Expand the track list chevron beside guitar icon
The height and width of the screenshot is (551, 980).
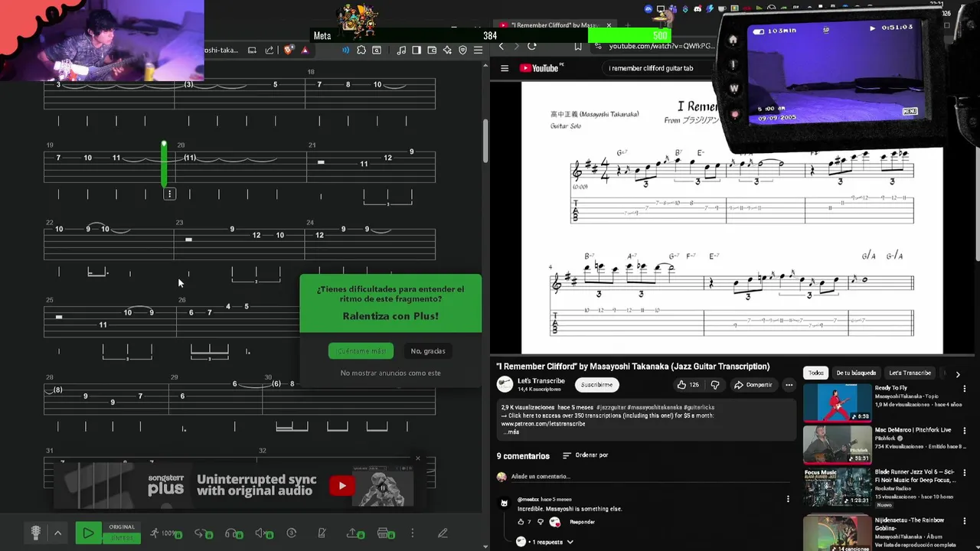[57, 533]
